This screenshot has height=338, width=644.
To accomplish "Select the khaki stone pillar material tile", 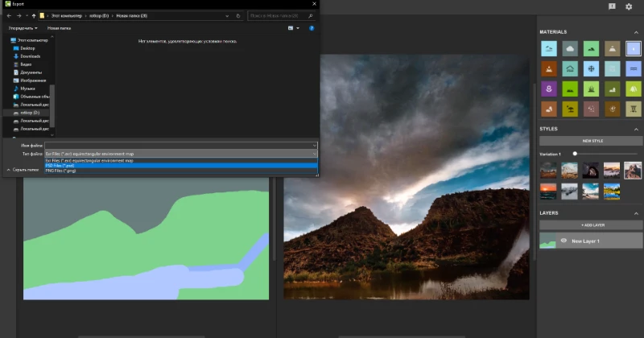I will 634,109.
